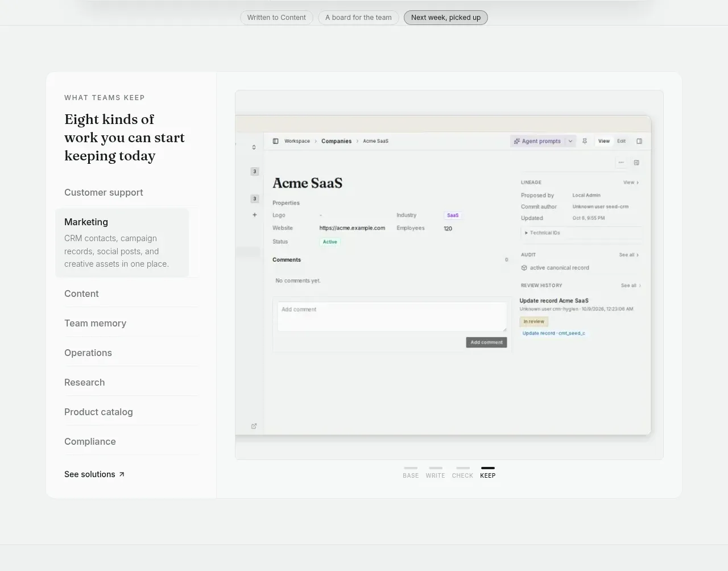Open the Workspace breadcrumb

point(297,141)
